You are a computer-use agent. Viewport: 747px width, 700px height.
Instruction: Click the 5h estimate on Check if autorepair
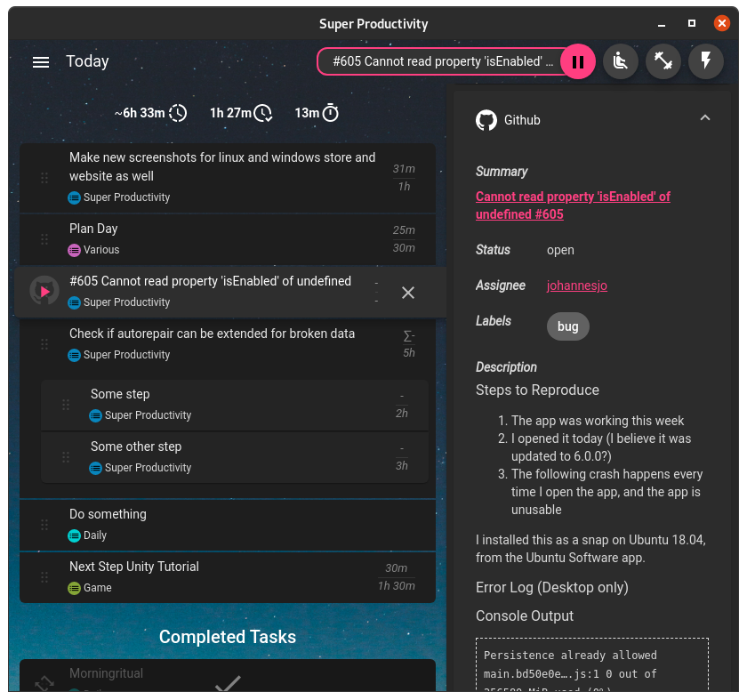coord(409,353)
